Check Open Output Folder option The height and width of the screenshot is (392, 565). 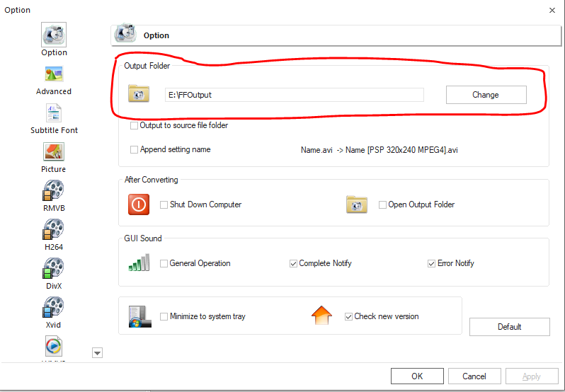[x=383, y=205]
